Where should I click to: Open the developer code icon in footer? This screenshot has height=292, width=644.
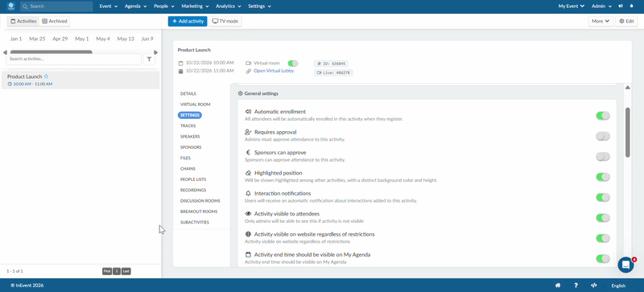[x=593, y=286]
